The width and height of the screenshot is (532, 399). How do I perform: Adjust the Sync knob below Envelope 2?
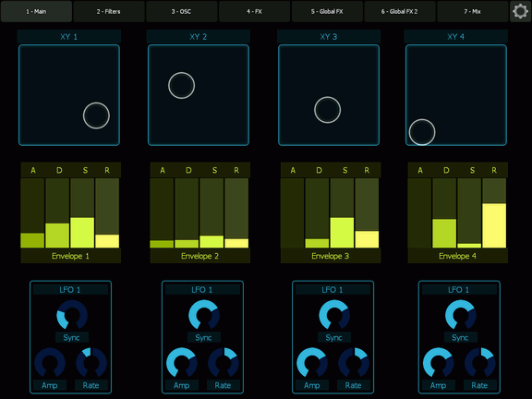(204, 315)
